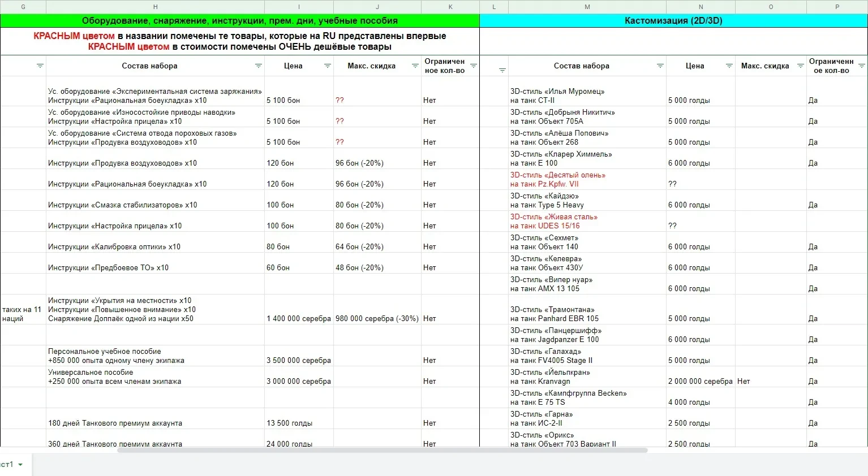Select cell «3D-стиль «Келевра»»
This screenshot has width=868, height=476.
pos(587,263)
